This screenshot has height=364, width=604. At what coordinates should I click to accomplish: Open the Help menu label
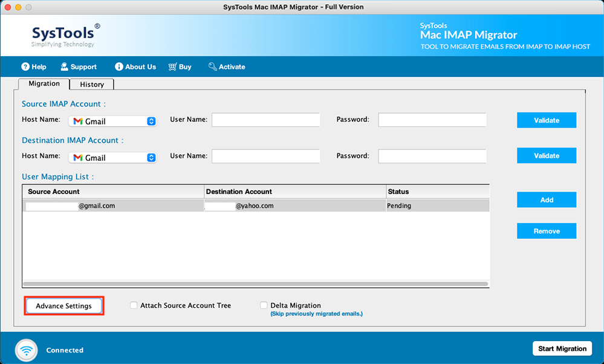pos(39,67)
